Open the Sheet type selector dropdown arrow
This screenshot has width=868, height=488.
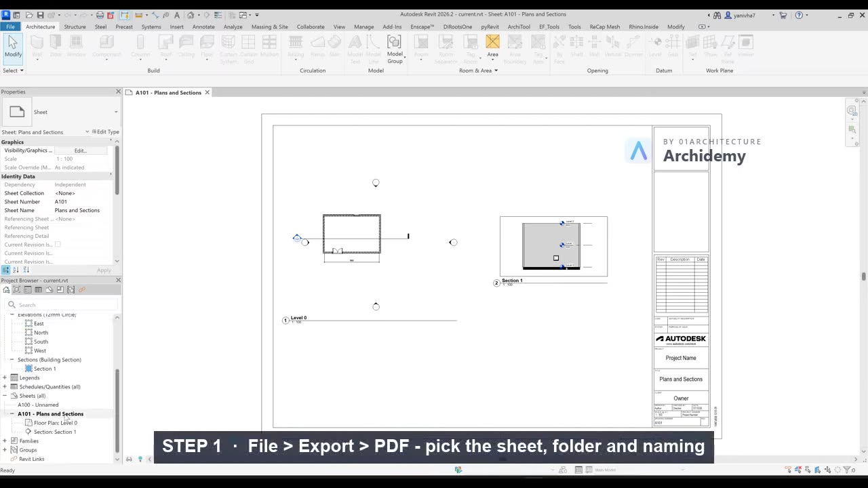click(116, 113)
